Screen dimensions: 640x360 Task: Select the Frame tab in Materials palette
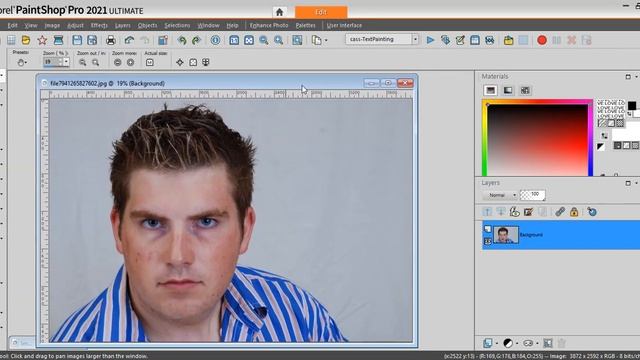[491, 90]
